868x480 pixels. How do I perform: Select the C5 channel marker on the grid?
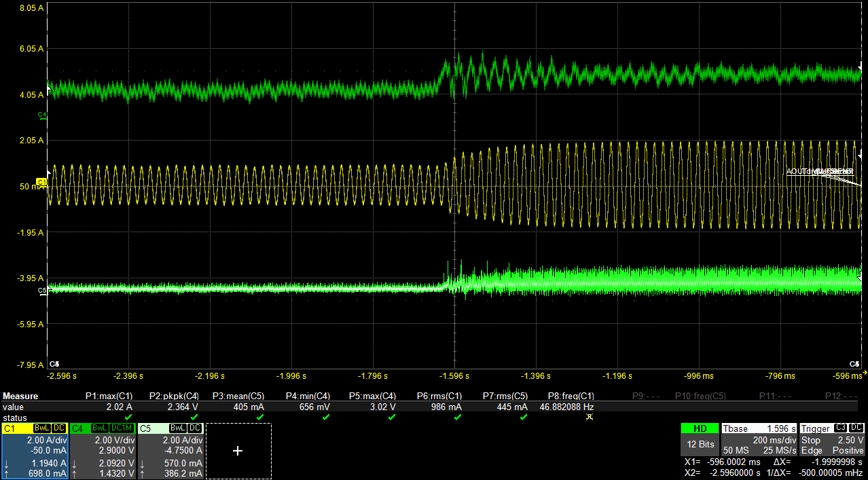point(42,291)
